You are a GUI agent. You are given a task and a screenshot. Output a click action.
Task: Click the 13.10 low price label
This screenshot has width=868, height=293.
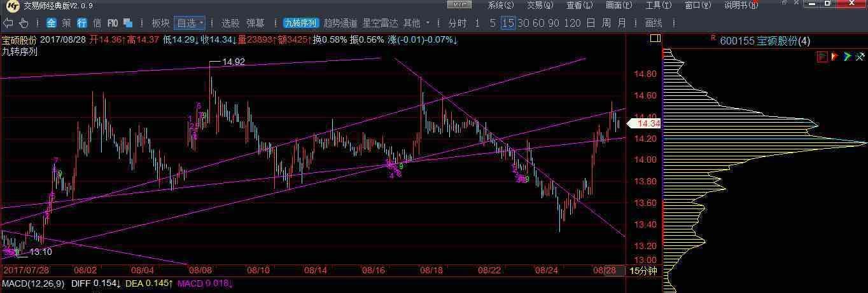pos(41,252)
